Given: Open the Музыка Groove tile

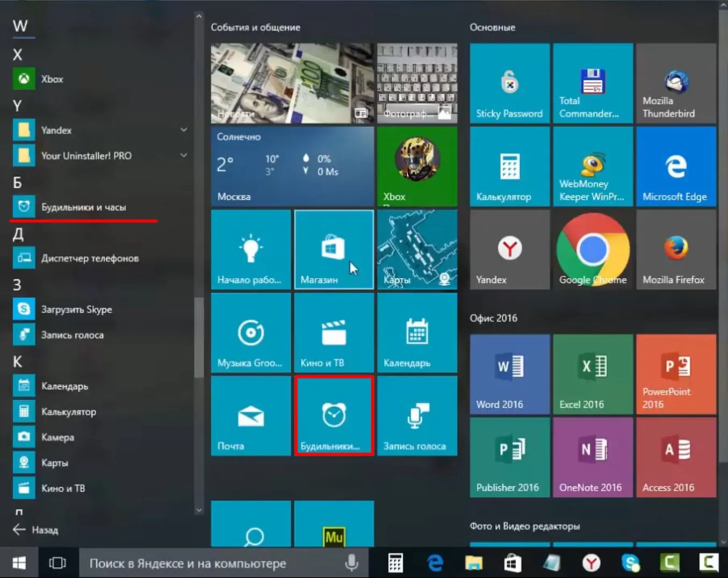Looking at the screenshot, I should 251,333.
